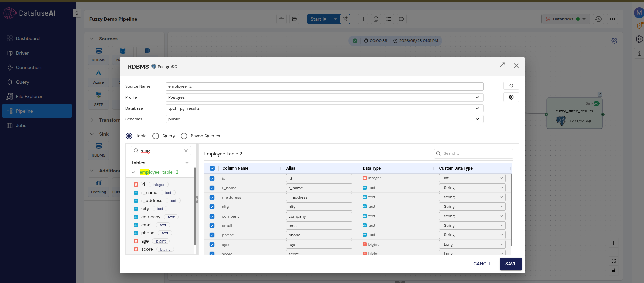This screenshot has height=283, width=644.
Task: Open Dashboard in the sidebar
Action: pyautogui.click(x=37, y=38)
